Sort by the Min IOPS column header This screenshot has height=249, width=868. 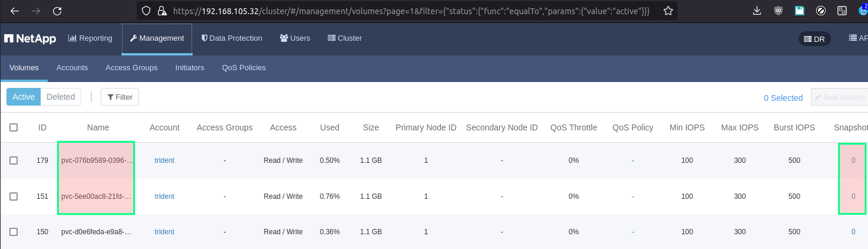[687, 127]
